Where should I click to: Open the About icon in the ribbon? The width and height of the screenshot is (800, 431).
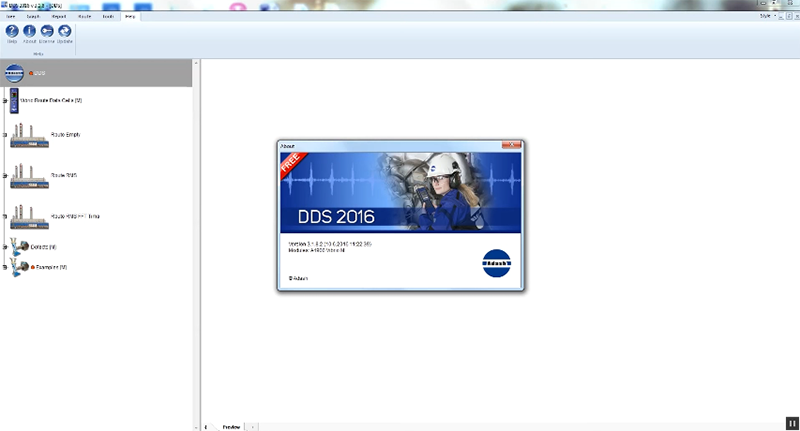[x=29, y=32]
